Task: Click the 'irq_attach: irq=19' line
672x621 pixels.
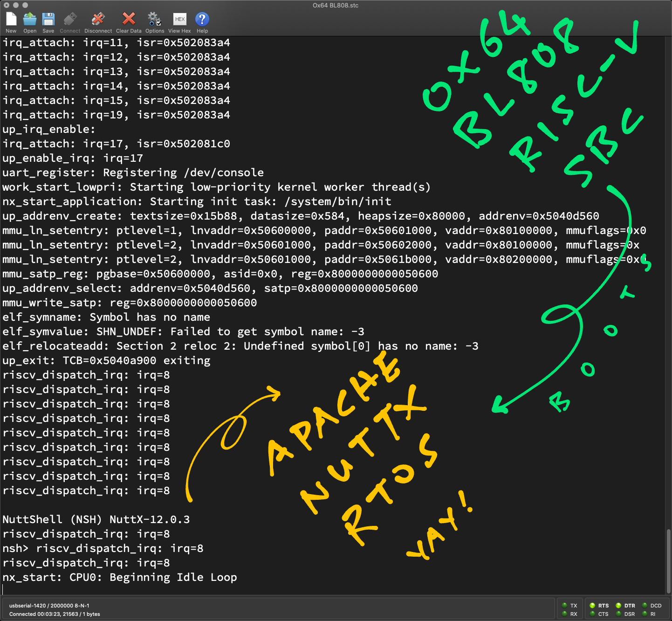Action: [116, 115]
